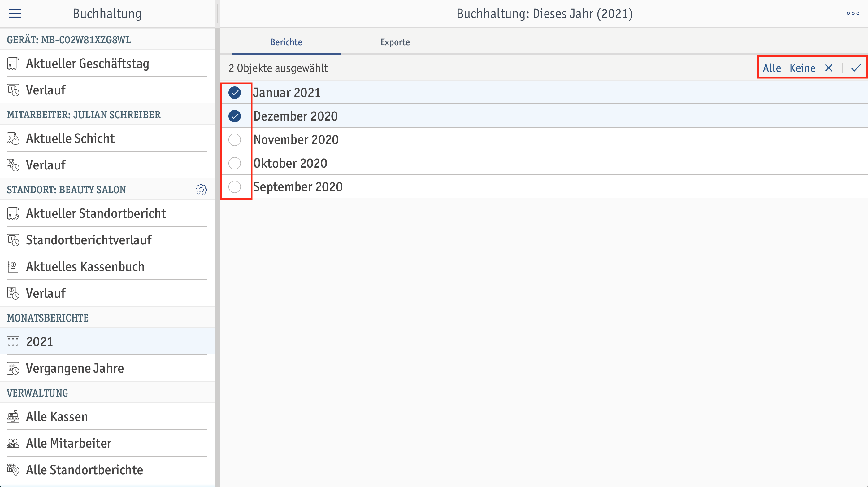The image size is (868, 487).
Task: Open Aktueller Standortbericht entry
Action: click(x=107, y=213)
